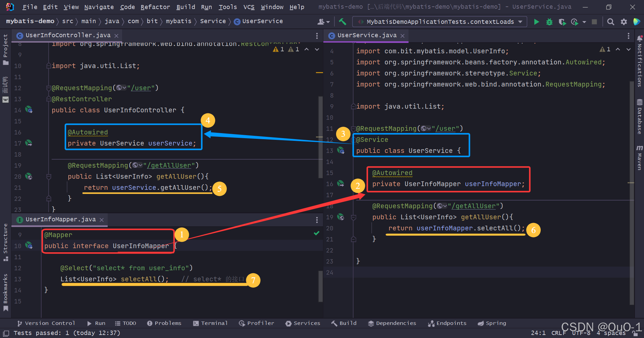Click gutter bean icon on UserInfoController line 14

[29, 110]
